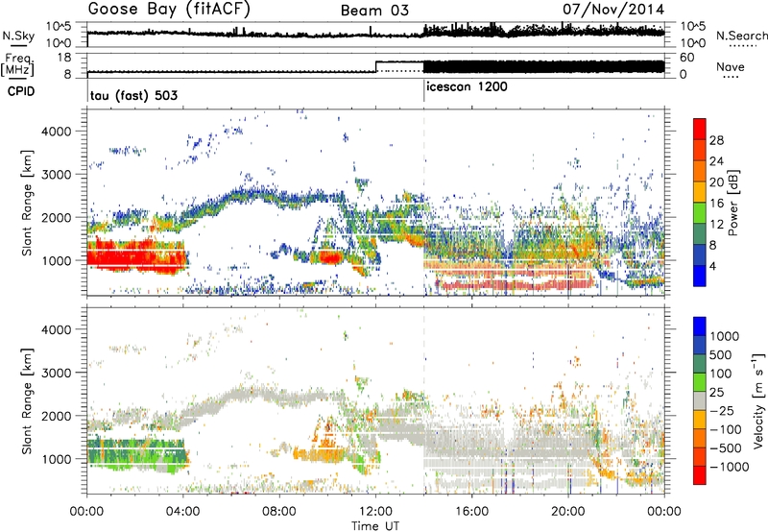Click the "Nave" legend label
This screenshot has width=768, height=532.
click(731, 67)
